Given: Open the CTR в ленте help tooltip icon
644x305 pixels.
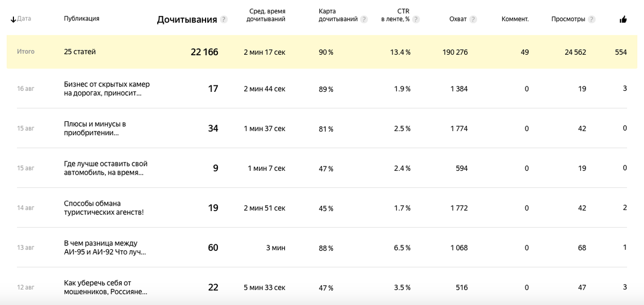Looking at the screenshot, I should point(416,19).
